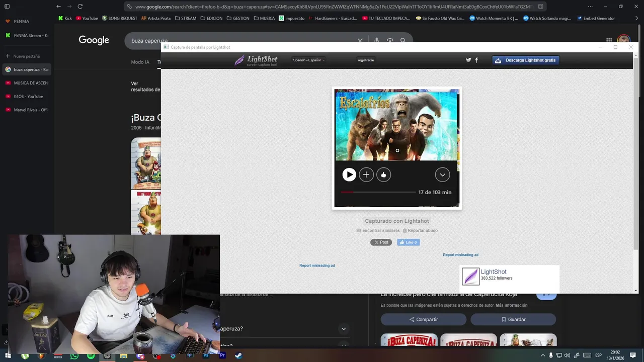
Task: Click the browser back arrow
Action: click(x=58, y=7)
